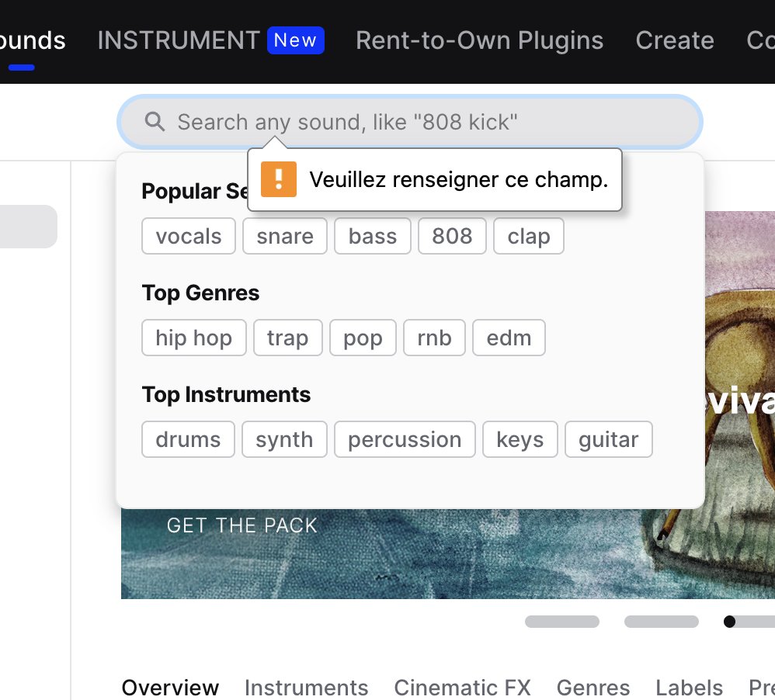The image size is (775, 700).
Task: Focus the sound search input field
Action: tap(410, 122)
